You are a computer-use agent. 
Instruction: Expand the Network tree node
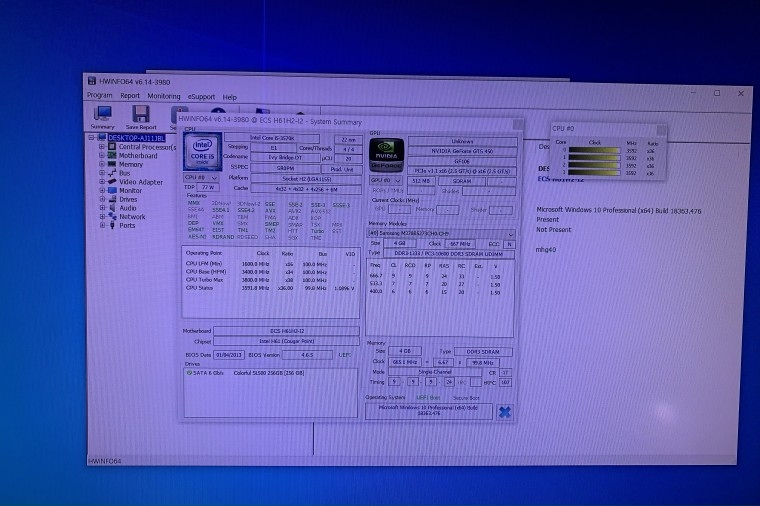(x=102, y=216)
